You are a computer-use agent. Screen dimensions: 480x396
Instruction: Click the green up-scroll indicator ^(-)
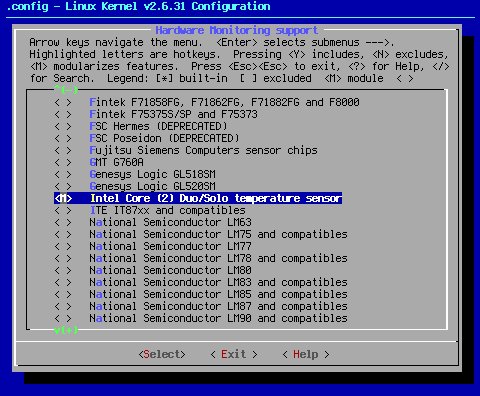(x=66, y=90)
